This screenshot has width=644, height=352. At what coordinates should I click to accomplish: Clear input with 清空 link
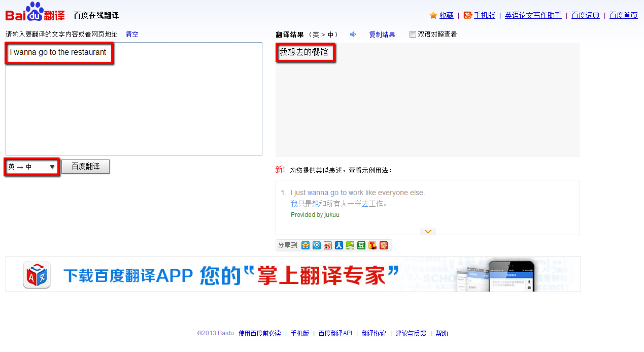click(132, 35)
